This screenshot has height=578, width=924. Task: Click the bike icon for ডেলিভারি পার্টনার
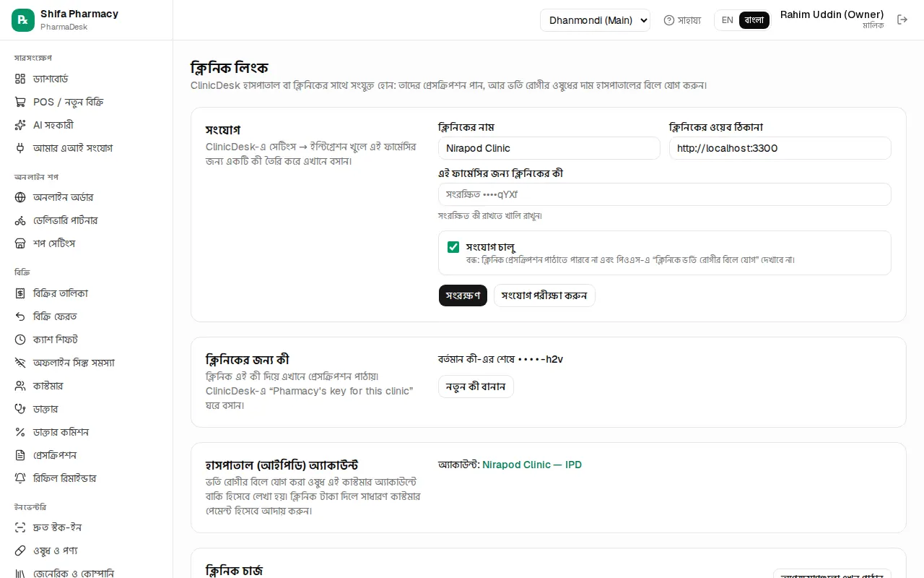20,220
